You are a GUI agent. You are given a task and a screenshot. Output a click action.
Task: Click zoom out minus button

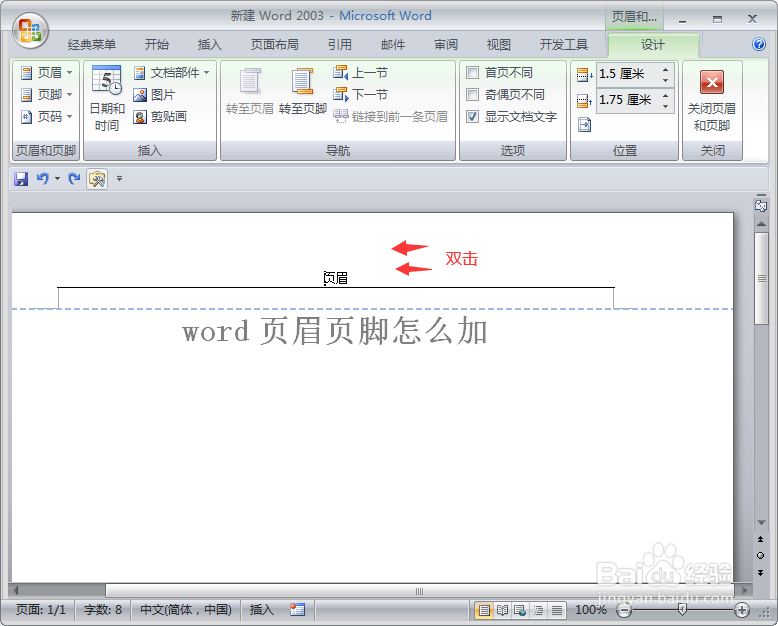[x=624, y=610]
